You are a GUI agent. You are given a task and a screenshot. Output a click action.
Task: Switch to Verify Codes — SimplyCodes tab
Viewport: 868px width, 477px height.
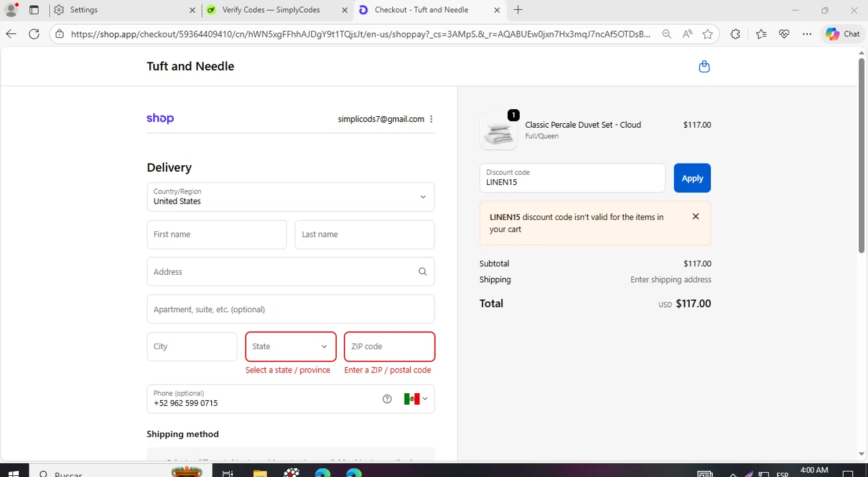(x=271, y=10)
